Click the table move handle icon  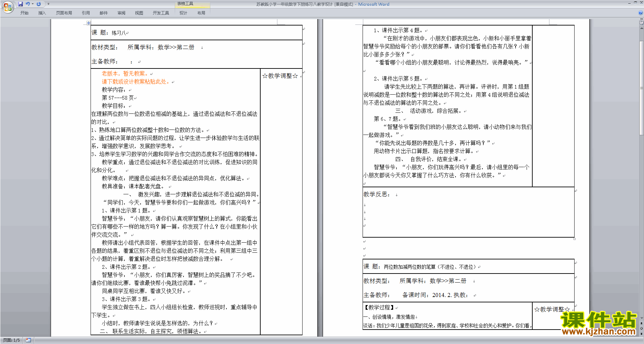click(89, 23)
